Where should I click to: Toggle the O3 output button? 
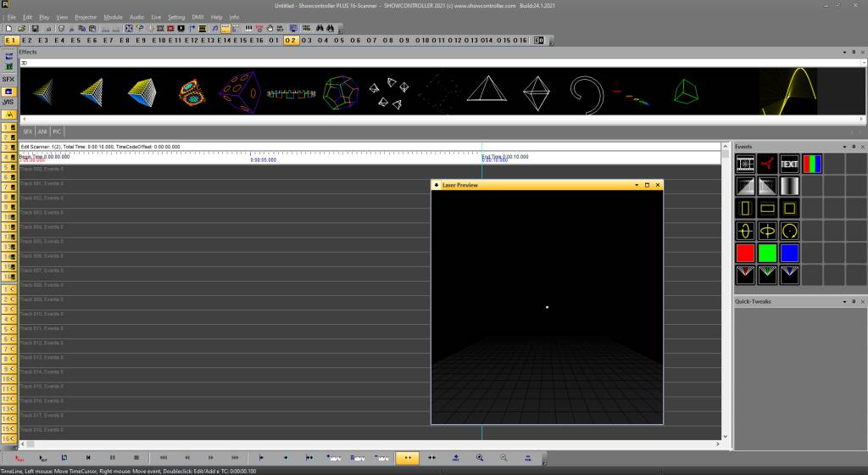click(x=307, y=40)
